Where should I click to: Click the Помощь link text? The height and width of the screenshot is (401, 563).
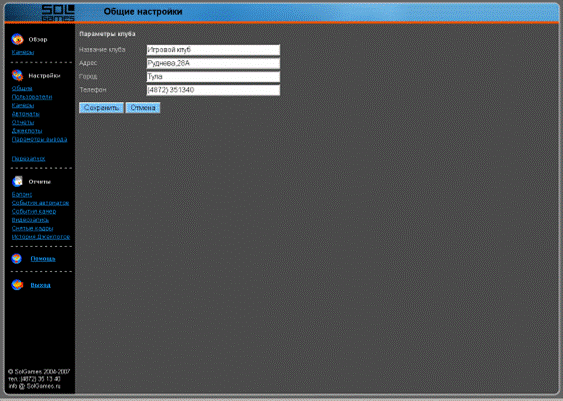(43, 259)
